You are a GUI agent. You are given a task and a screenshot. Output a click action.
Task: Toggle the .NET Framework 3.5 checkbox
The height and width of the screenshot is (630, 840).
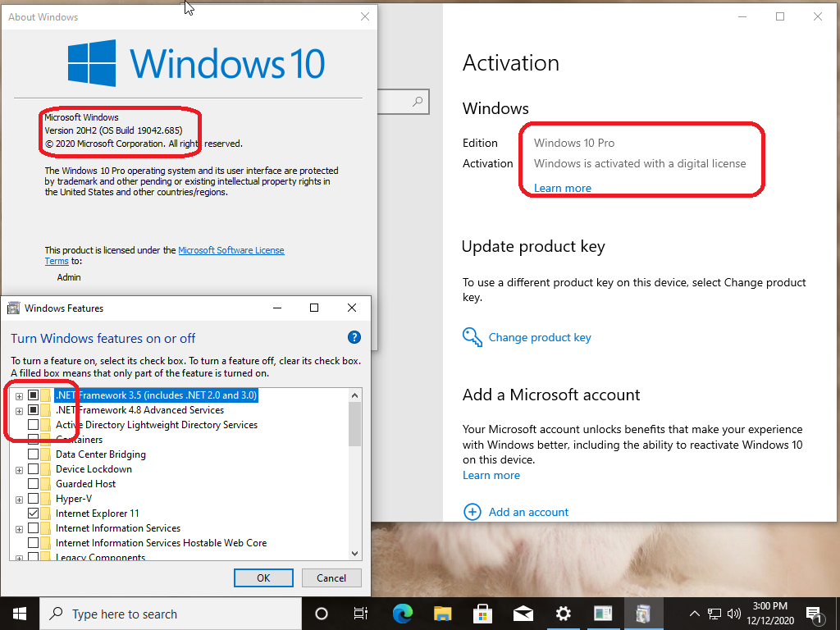point(33,395)
